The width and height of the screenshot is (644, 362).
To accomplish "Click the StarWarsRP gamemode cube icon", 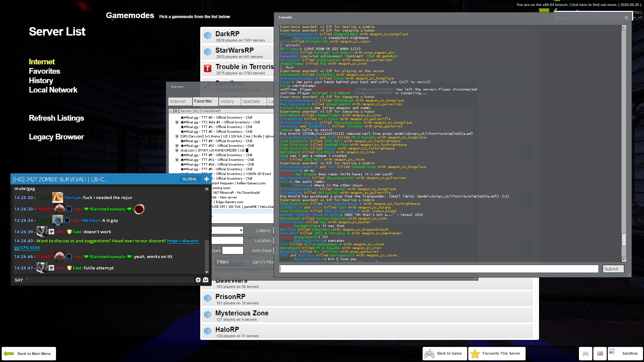I will pyautogui.click(x=208, y=52).
